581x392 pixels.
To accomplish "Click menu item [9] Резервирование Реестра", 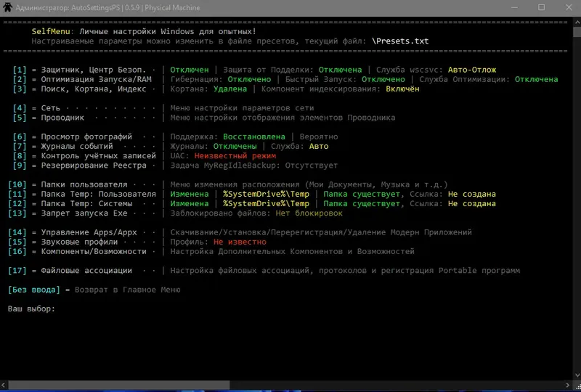I will tap(79, 166).
